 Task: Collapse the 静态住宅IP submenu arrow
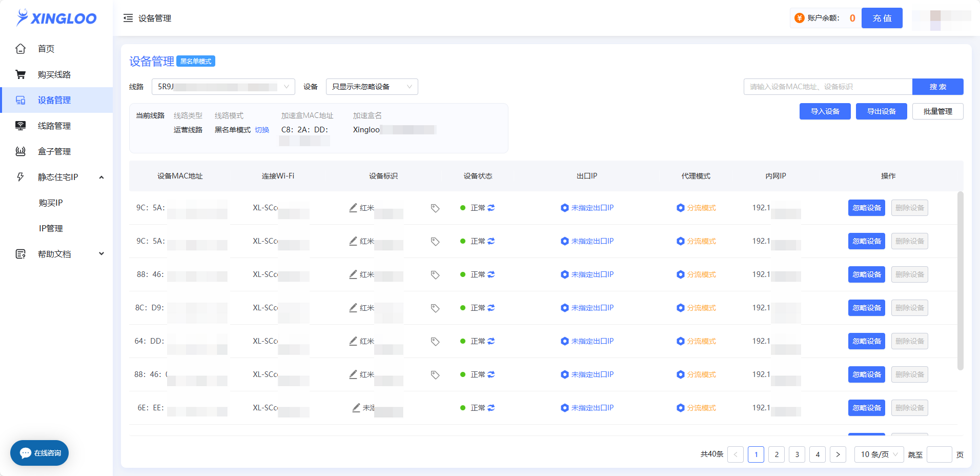point(101,177)
